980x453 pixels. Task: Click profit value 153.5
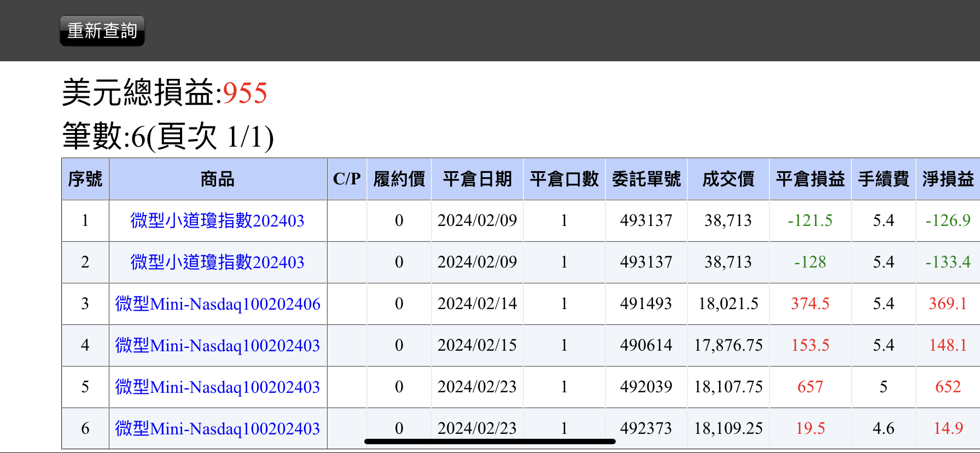pyautogui.click(x=810, y=345)
